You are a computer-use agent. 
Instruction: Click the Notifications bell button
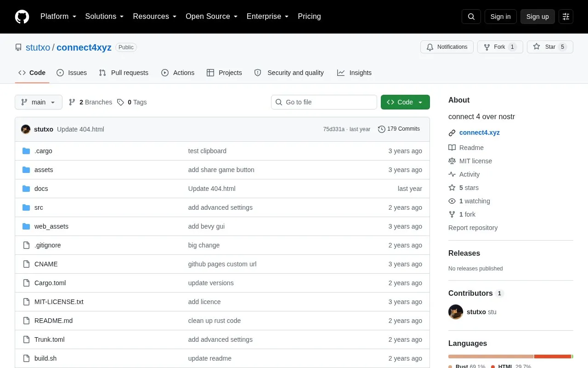(x=447, y=47)
